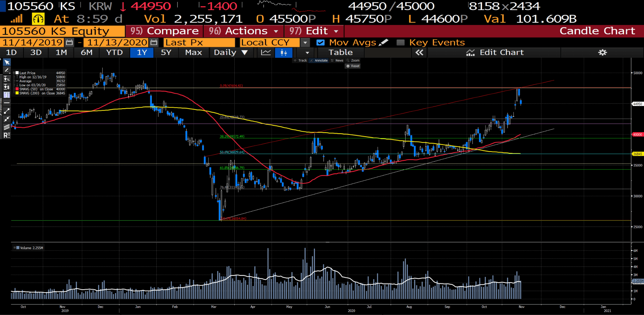644x315 pixels.
Task: Switch to candle chart type
Action: pos(284,53)
